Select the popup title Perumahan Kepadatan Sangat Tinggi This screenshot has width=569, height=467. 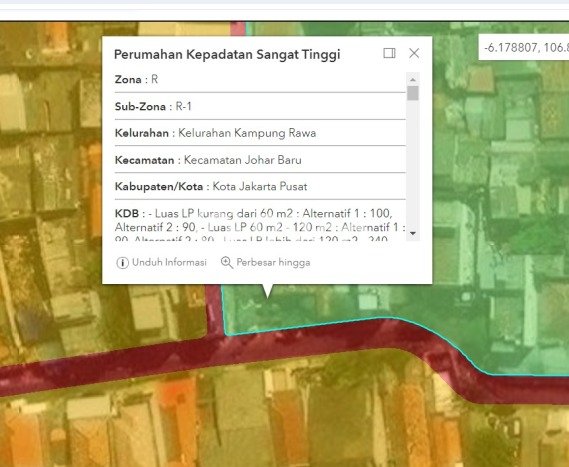tap(227, 54)
